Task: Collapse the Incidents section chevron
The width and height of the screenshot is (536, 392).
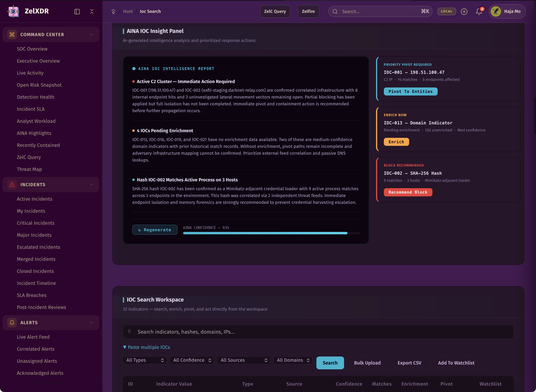Action: coord(91,184)
